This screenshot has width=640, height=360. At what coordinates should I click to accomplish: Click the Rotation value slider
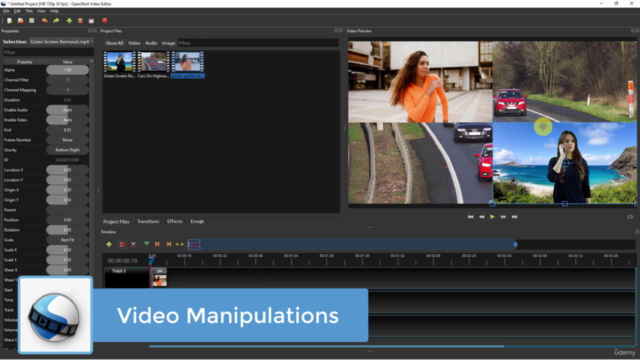click(x=67, y=230)
